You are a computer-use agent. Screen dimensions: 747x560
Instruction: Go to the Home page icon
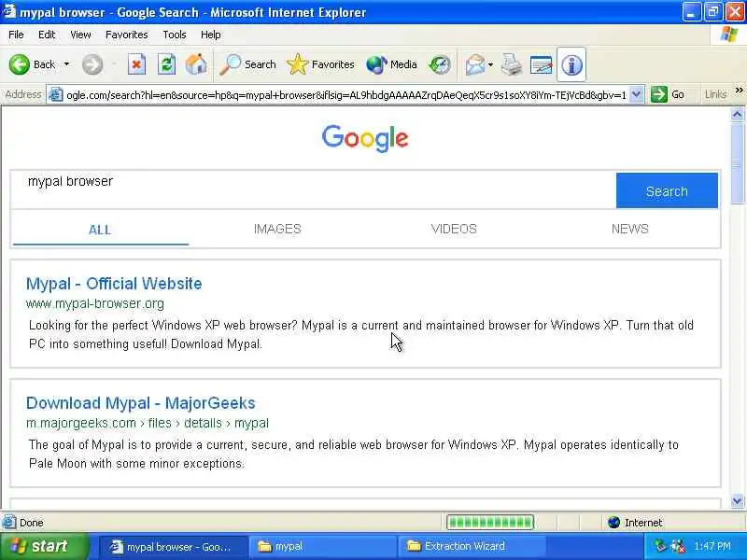coord(196,64)
